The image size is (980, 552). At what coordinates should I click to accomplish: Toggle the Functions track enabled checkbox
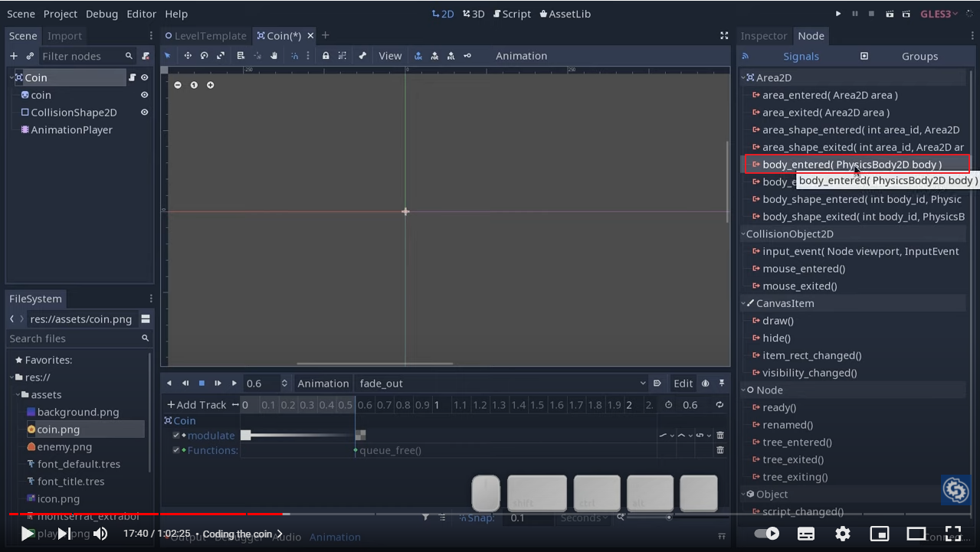pos(176,450)
